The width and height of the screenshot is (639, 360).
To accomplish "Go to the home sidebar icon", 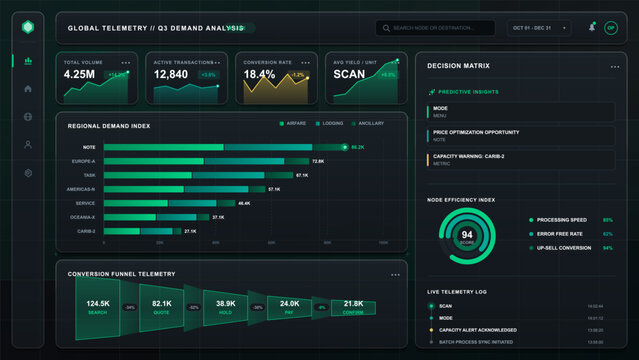I will click(28, 88).
